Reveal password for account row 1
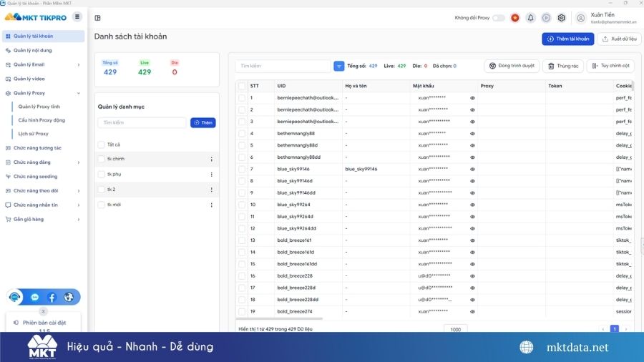Screen dimensions: 644x362 click(472, 98)
